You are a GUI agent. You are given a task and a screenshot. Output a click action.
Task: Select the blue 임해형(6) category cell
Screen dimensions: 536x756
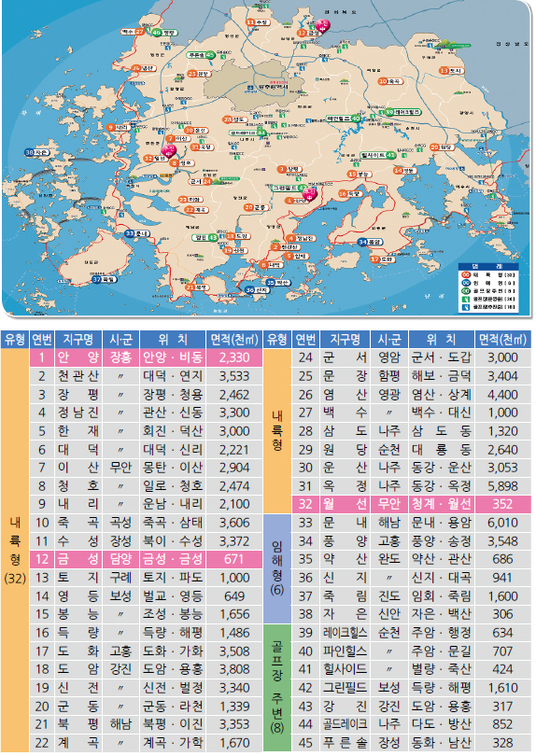coord(277,568)
